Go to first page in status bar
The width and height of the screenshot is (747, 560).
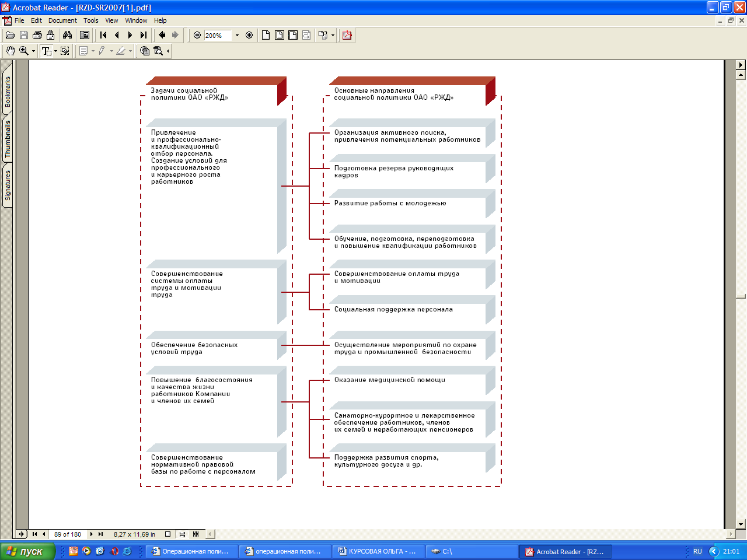[34, 534]
